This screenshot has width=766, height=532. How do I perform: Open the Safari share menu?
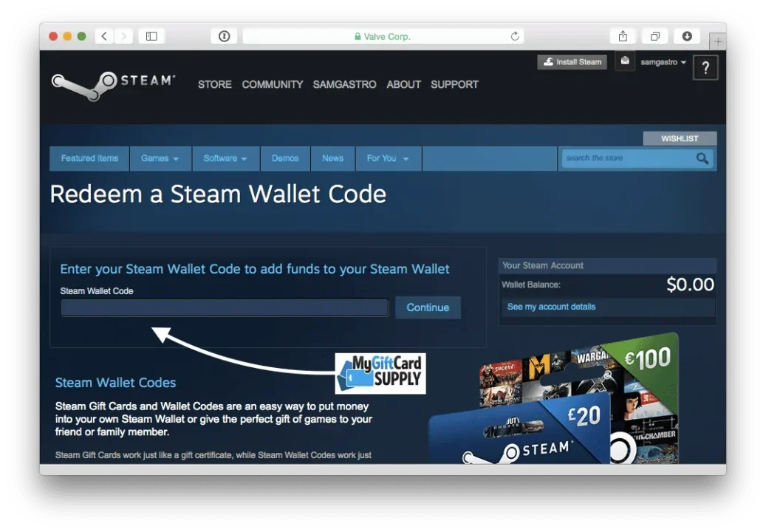click(623, 36)
